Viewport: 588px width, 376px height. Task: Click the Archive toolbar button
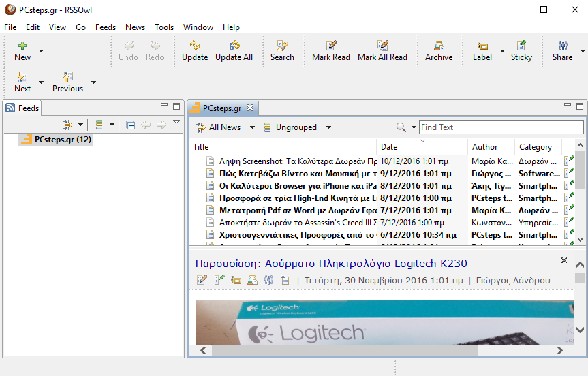(x=439, y=50)
